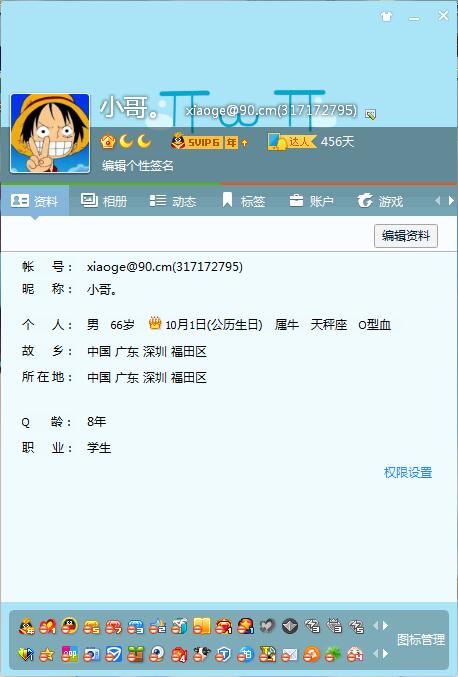
Task: Click the four-leaf clover icon in bottom row
Action: coord(333,655)
